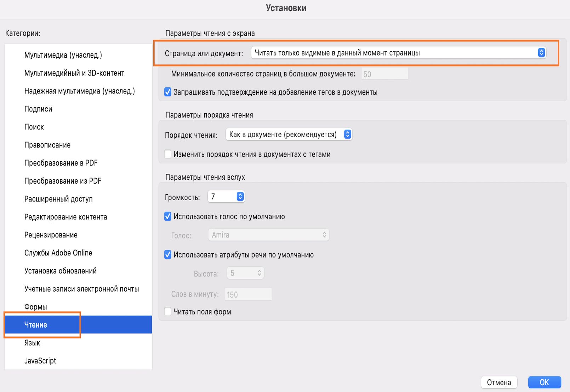Enable «Изменить порядок чтения в документах с тегами»
570x392 pixels.
pyautogui.click(x=168, y=154)
